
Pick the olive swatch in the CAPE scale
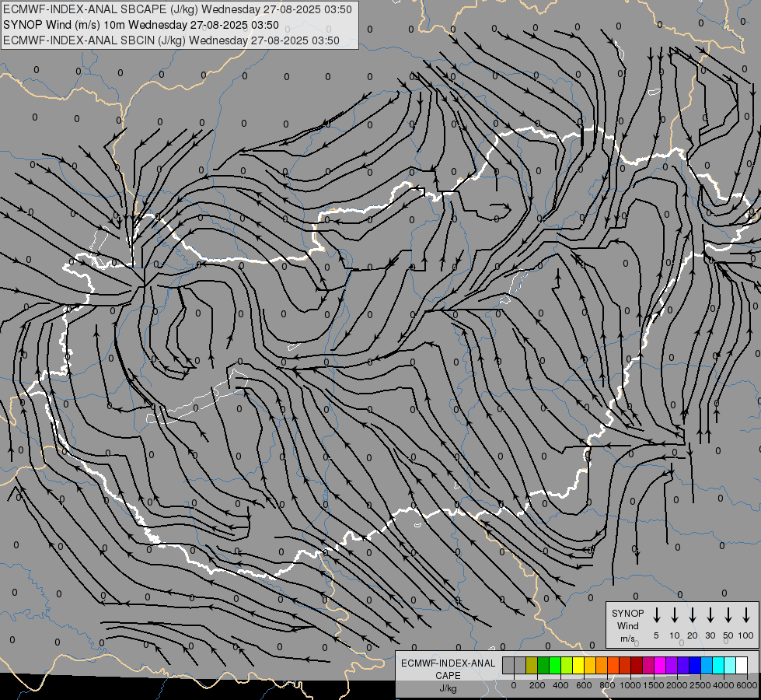[532, 665]
